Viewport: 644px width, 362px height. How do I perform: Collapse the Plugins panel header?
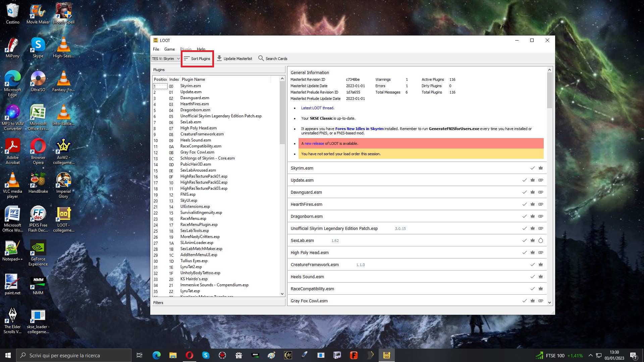coord(218,70)
